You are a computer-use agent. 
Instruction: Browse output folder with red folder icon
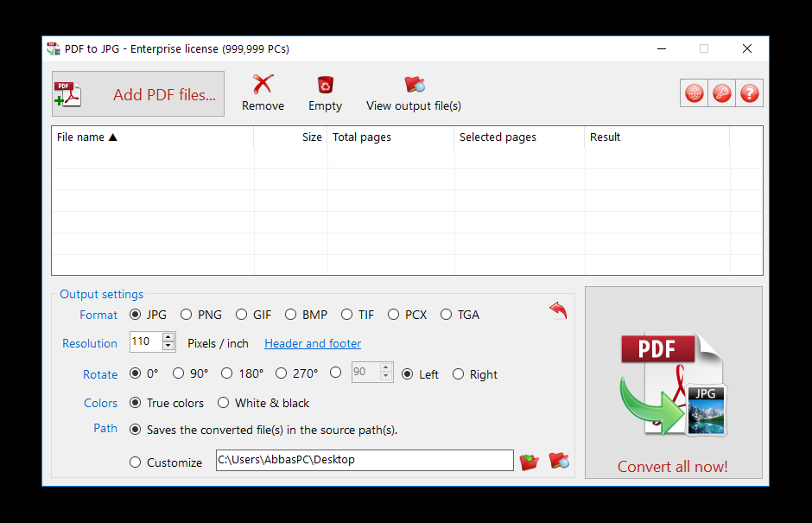point(530,461)
